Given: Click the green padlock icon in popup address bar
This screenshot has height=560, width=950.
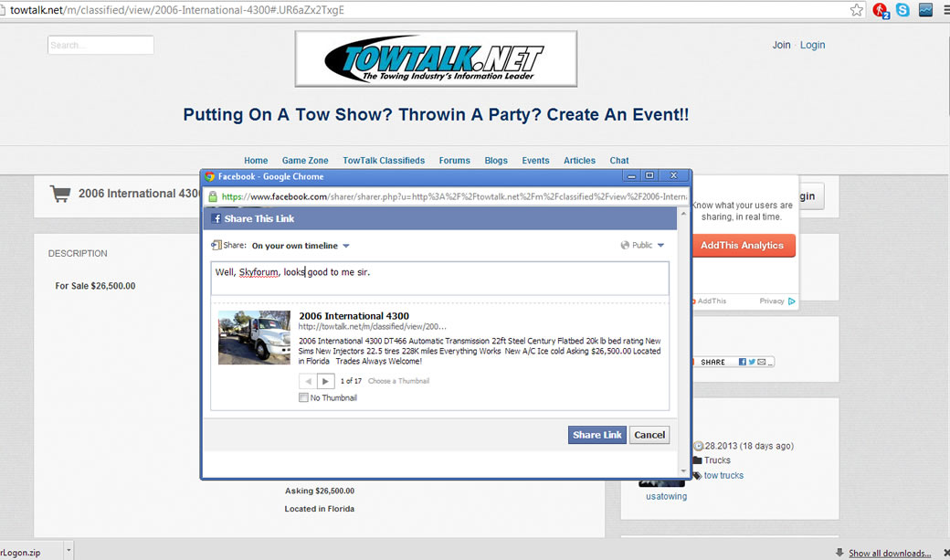Looking at the screenshot, I should (x=213, y=196).
